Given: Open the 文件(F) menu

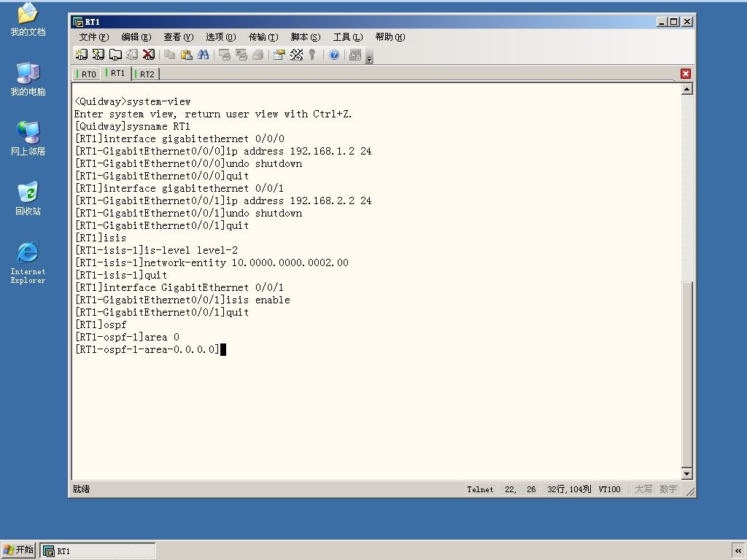Looking at the screenshot, I should pyautogui.click(x=94, y=37).
